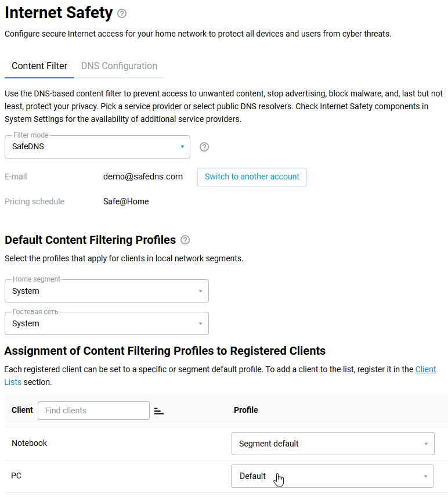The width and height of the screenshot is (448, 497).
Task: Click help icon next to Default Content Filtering Profiles
Action: tap(185, 240)
